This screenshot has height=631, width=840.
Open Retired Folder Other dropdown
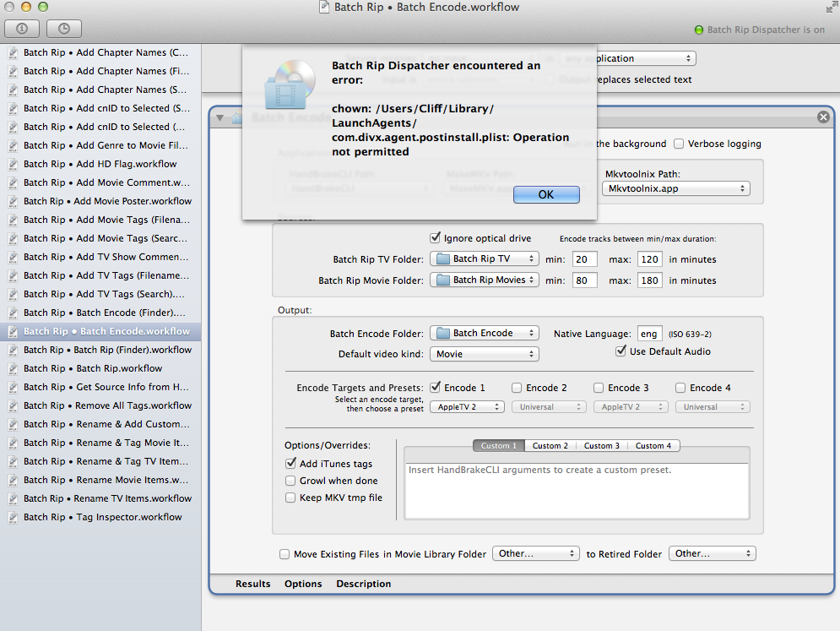(712, 554)
